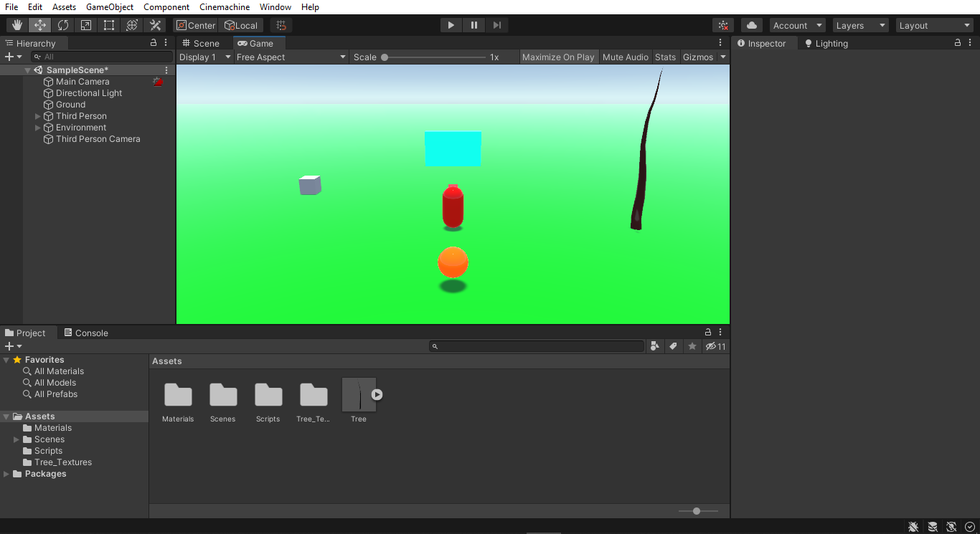This screenshot has width=980, height=534.
Task: Click the cache server status icon
Action: (x=933, y=527)
